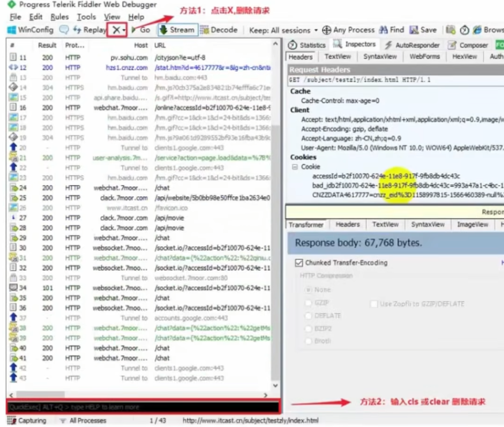
Task: Select the response Headers tab
Action: (x=348, y=224)
